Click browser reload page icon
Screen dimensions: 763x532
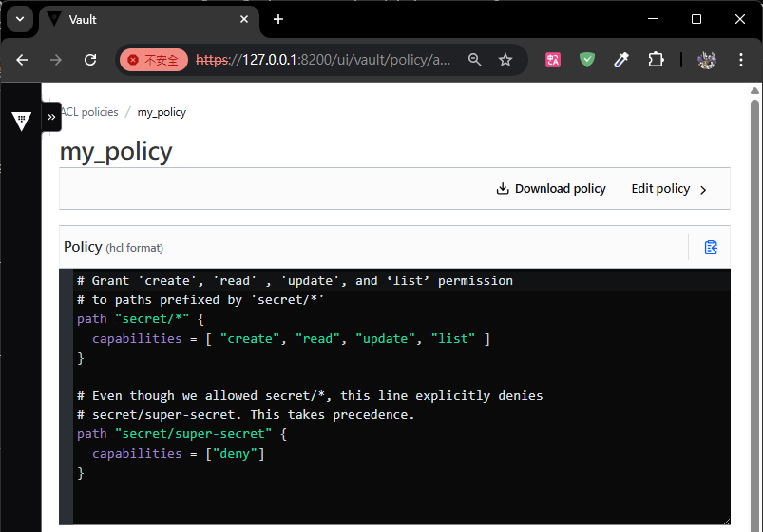(90, 60)
